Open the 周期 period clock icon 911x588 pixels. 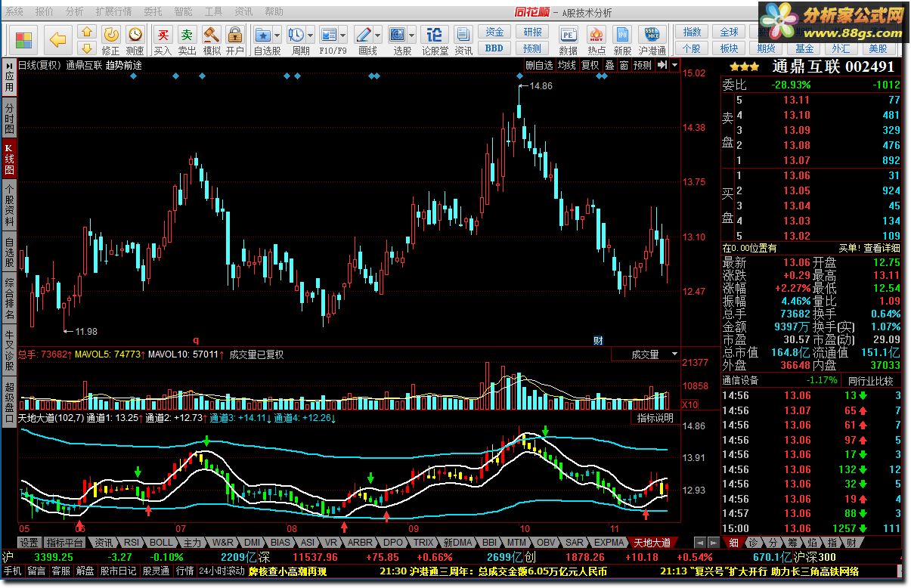point(296,36)
